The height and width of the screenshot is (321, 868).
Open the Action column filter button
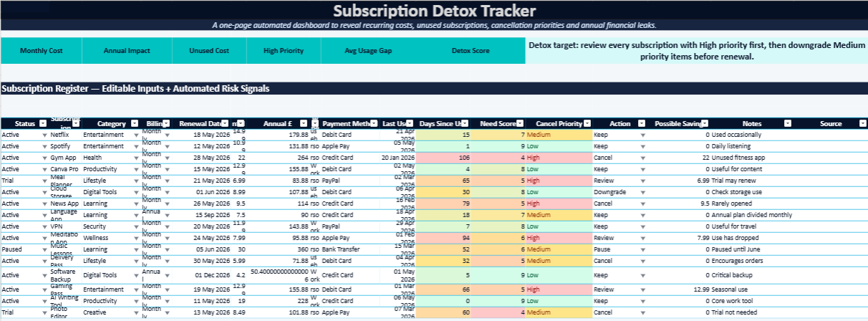point(642,124)
